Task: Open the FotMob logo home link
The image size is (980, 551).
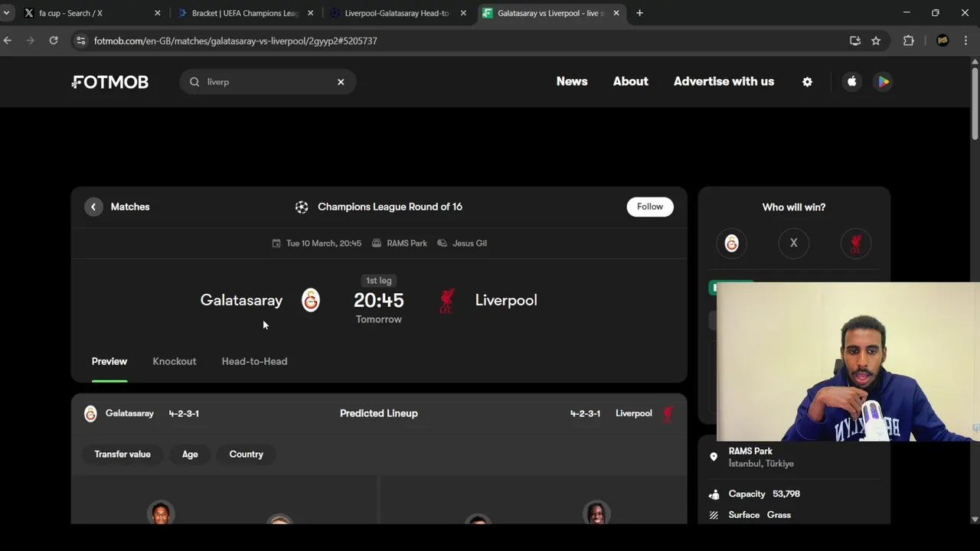Action: 110,82
